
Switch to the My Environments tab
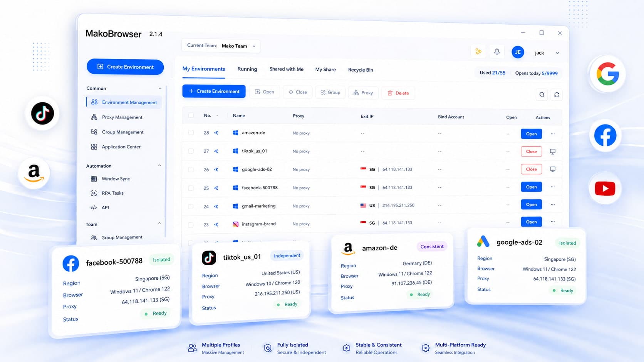pos(204,69)
